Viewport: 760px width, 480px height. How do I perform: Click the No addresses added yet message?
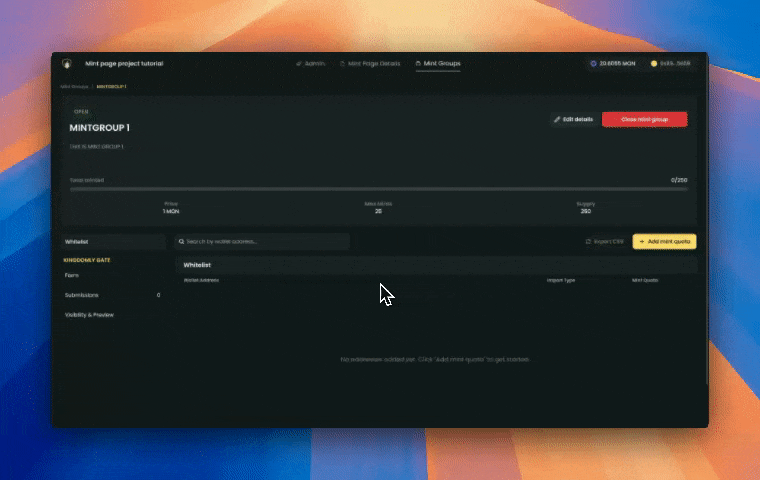tap(435, 359)
